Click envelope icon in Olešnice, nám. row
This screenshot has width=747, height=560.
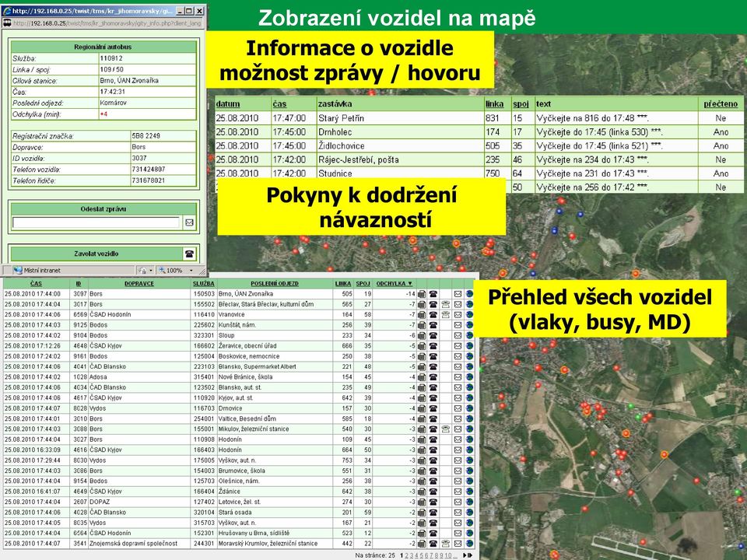coord(458,481)
